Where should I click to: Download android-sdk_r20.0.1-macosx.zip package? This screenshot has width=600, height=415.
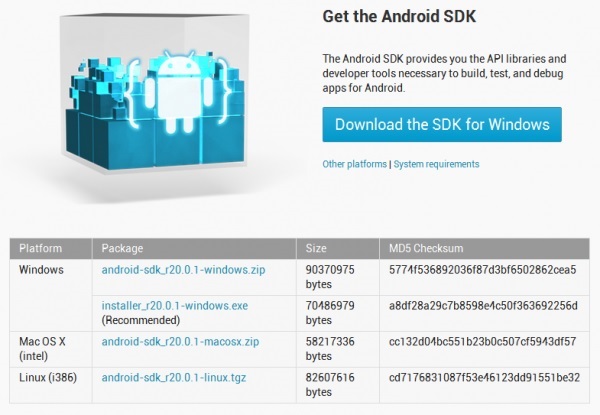click(180, 341)
